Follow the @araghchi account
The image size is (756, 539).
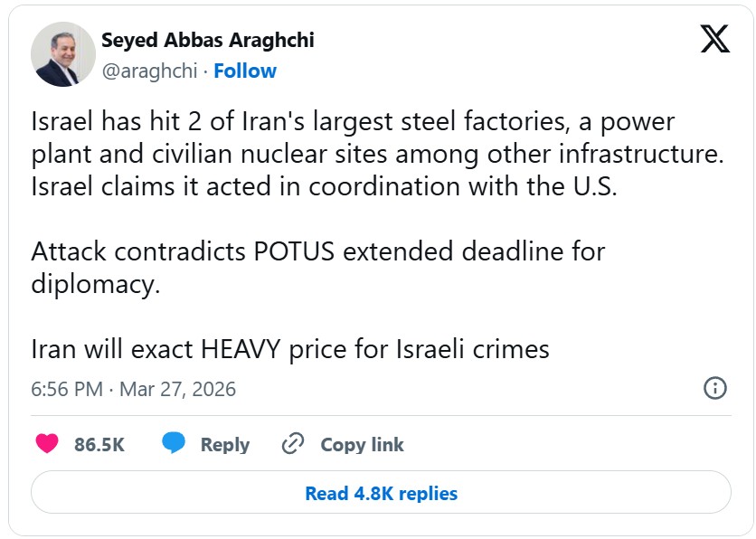245,71
